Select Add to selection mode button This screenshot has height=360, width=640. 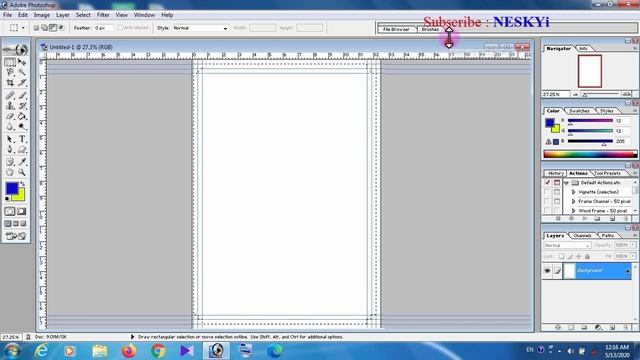tap(44, 28)
